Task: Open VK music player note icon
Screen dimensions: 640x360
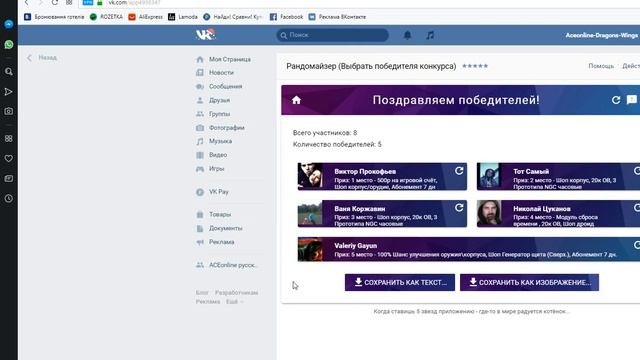Action: (x=430, y=35)
